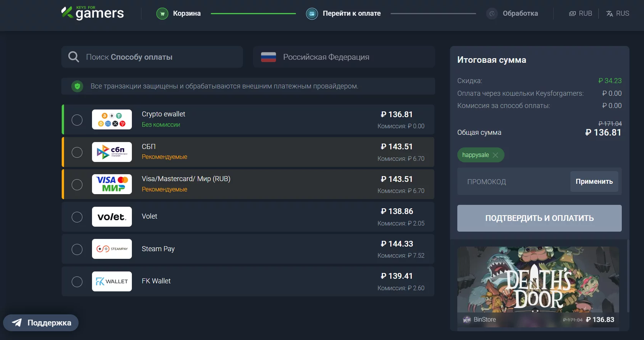
Task: Click the processing clock step icon
Action: point(492,14)
